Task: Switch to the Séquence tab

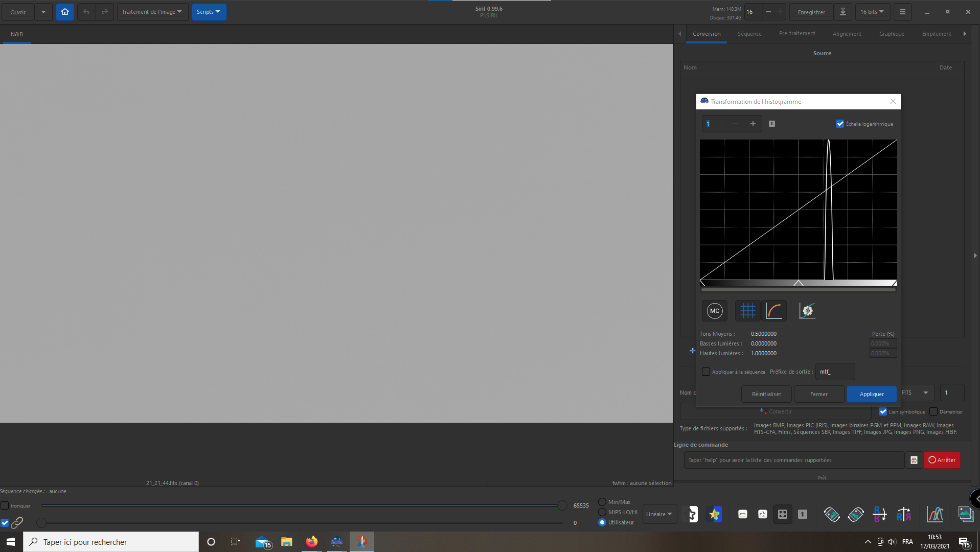Action: (749, 34)
